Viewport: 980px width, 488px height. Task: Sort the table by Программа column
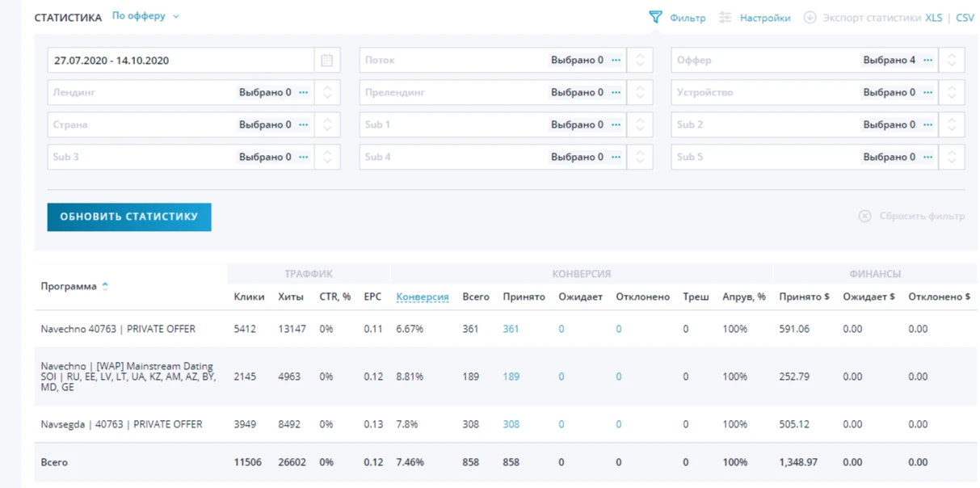[74, 286]
